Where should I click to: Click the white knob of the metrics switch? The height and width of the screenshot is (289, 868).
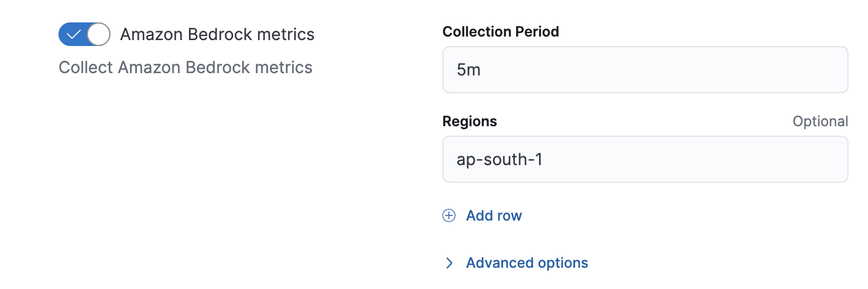click(99, 35)
